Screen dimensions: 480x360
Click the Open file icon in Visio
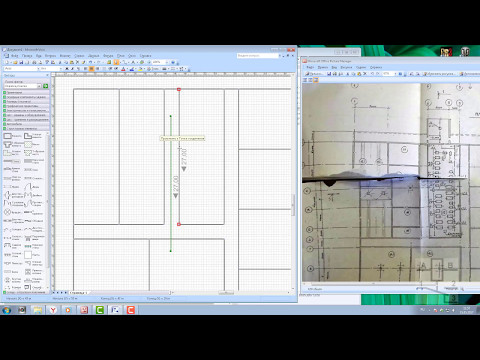[x=15, y=62]
